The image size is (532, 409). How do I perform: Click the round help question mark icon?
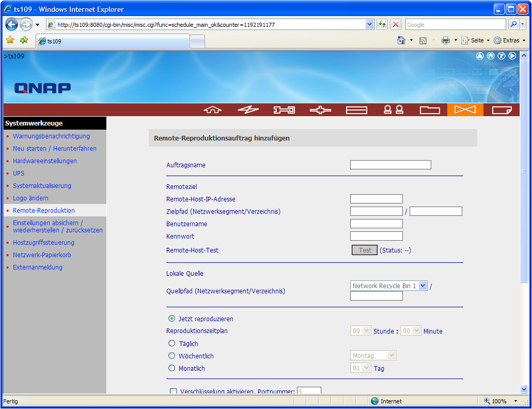[x=501, y=56]
